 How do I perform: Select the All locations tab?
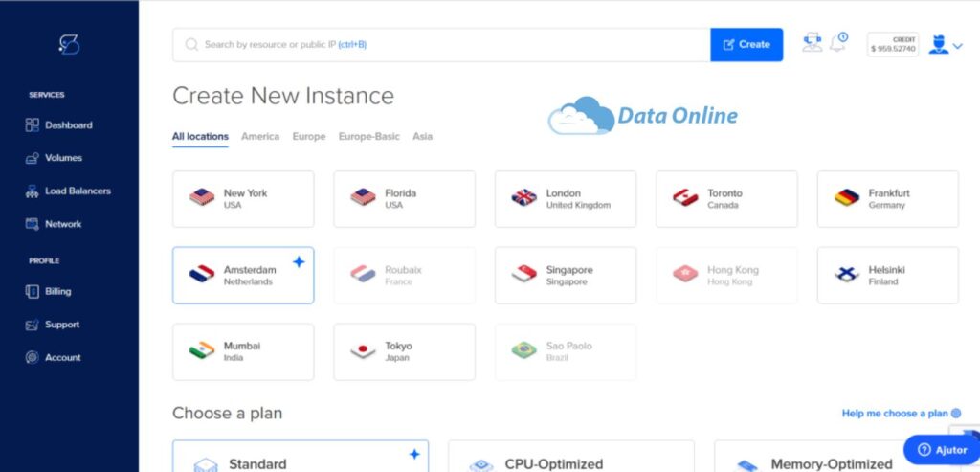pyautogui.click(x=200, y=136)
